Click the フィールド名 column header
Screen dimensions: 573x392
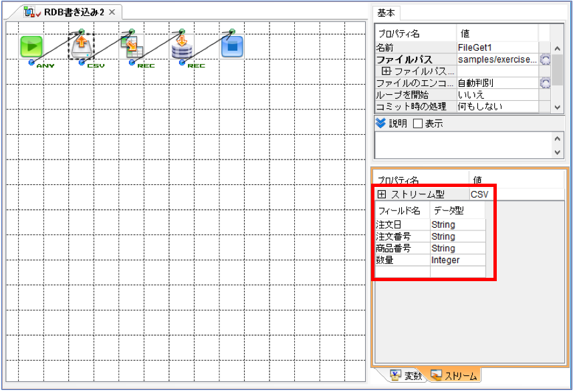click(x=403, y=210)
